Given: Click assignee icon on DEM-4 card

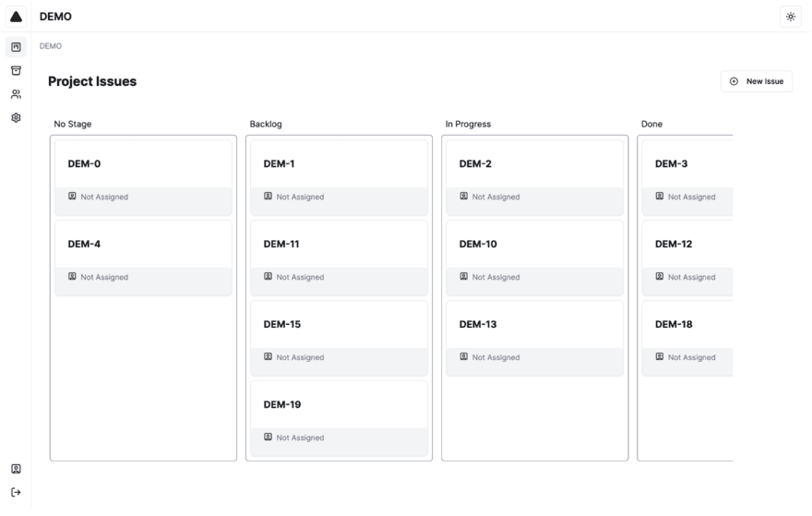Looking at the screenshot, I should (x=72, y=276).
